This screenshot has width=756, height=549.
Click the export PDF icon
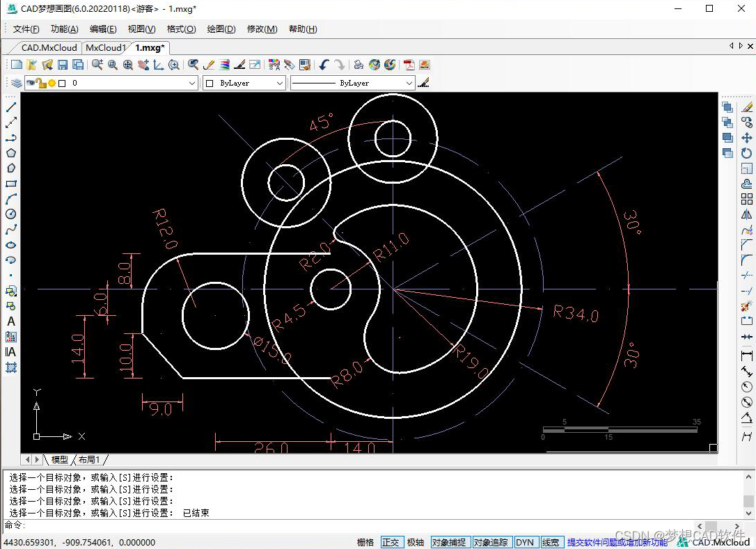[x=409, y=65]
